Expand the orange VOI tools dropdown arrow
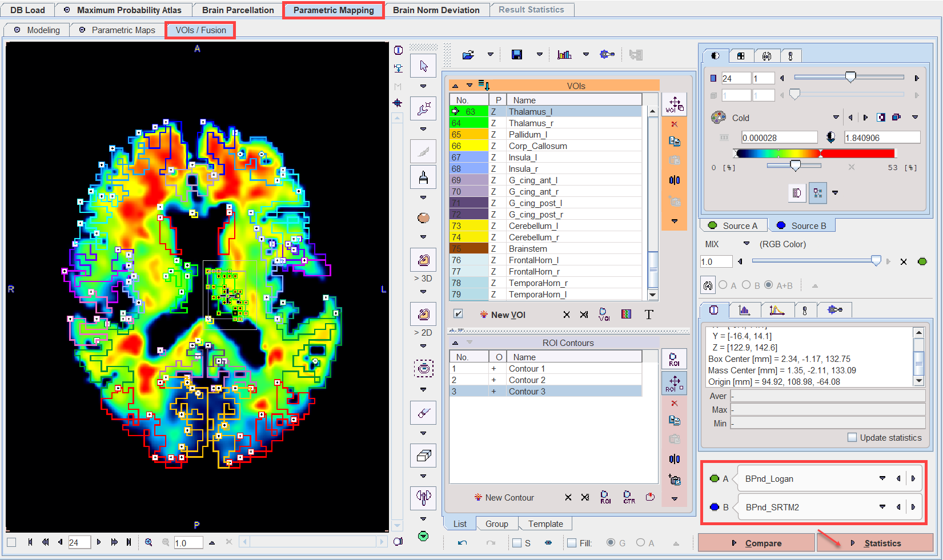This screenshot has width=943, height=560. pos(675,221)
